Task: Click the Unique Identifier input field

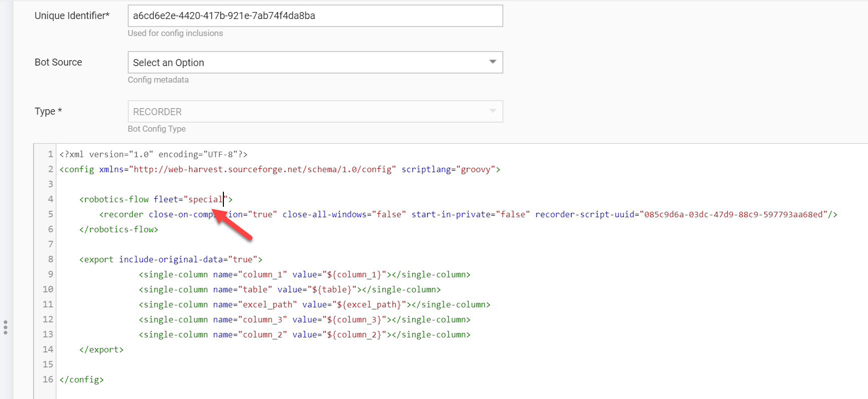Action: click(315, 16)
